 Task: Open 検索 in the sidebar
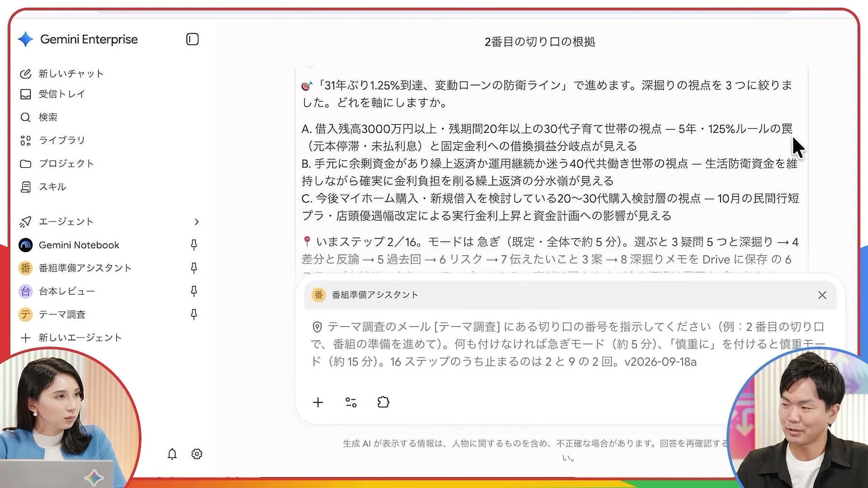[x=39, y=117]
